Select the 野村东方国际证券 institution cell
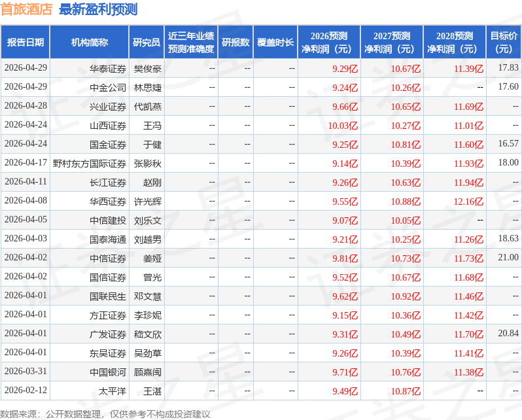Viewport: 522px width, 420px height. coord(90,164)
